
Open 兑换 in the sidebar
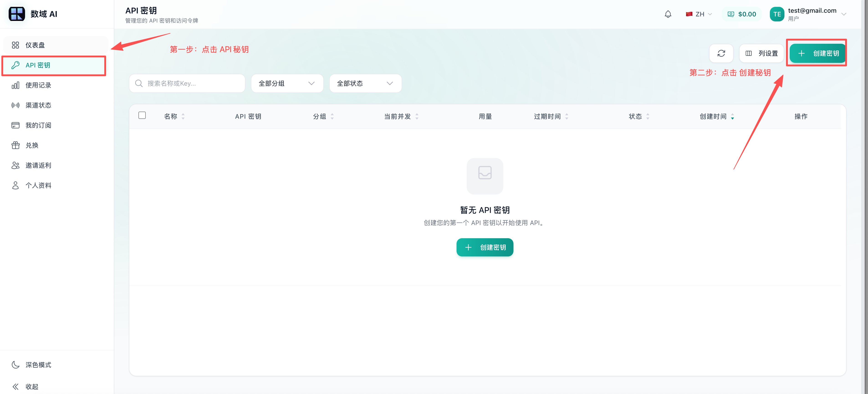click(56, 145)
